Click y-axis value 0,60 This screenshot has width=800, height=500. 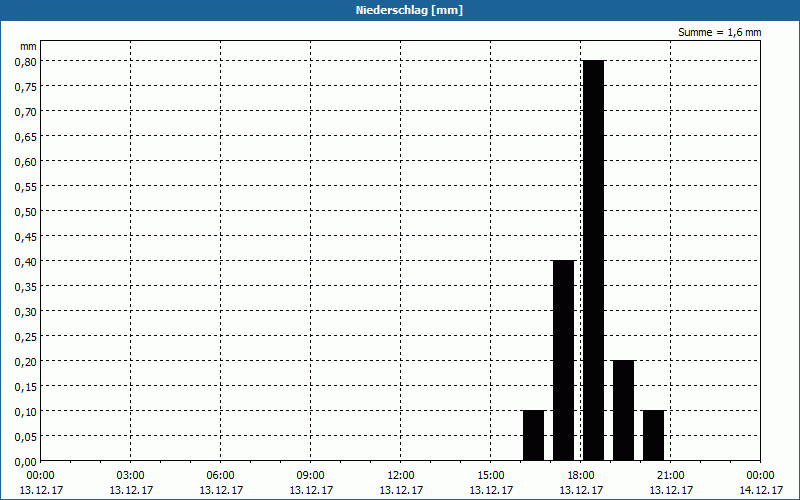click(26, 162)
